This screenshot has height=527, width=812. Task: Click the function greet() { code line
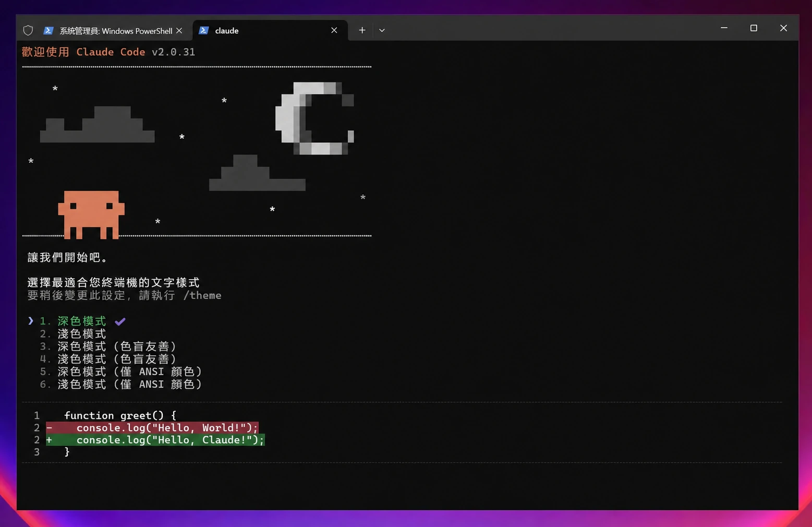point(120,415)
